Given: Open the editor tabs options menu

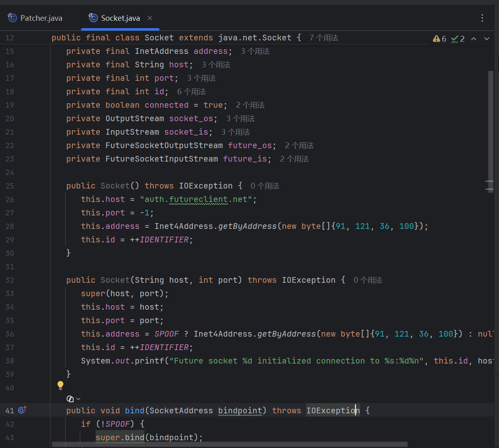Looking at the screenshot, I should (x=482, y=18).
